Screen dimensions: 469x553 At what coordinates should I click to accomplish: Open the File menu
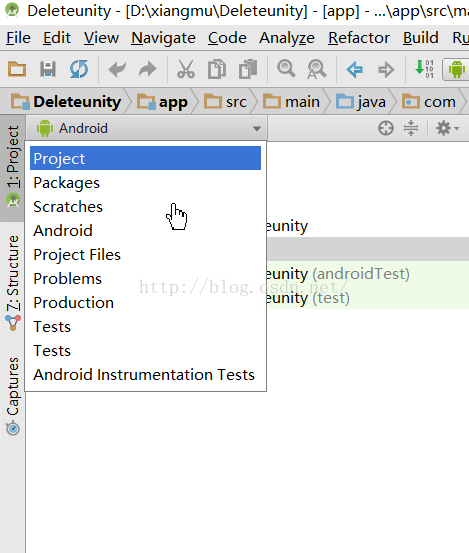click(18, 38)
